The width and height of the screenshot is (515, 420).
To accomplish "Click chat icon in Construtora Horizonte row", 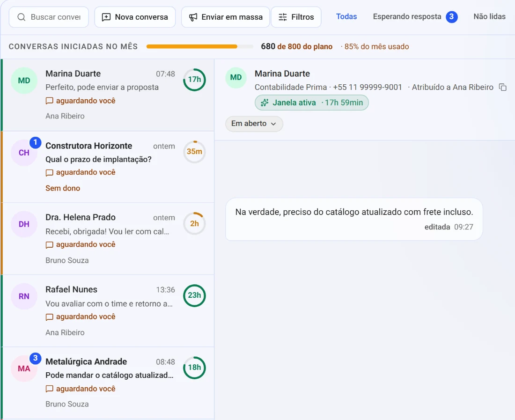I will pyautogui.click(x=49, y=173).
